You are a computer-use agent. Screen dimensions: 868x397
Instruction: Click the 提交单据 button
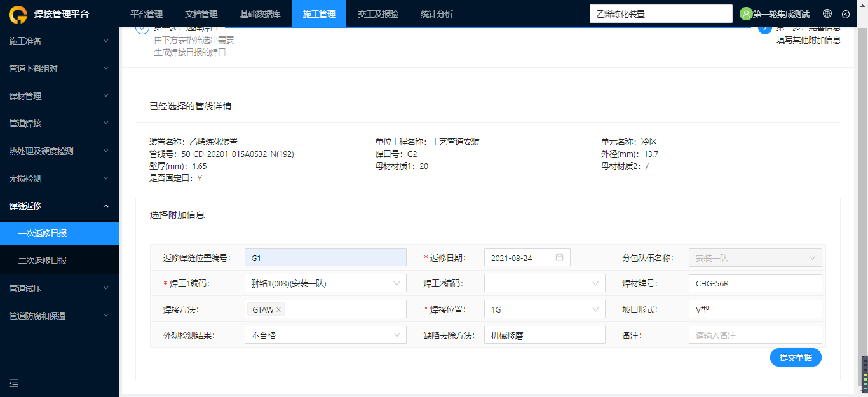coord(796,358)
